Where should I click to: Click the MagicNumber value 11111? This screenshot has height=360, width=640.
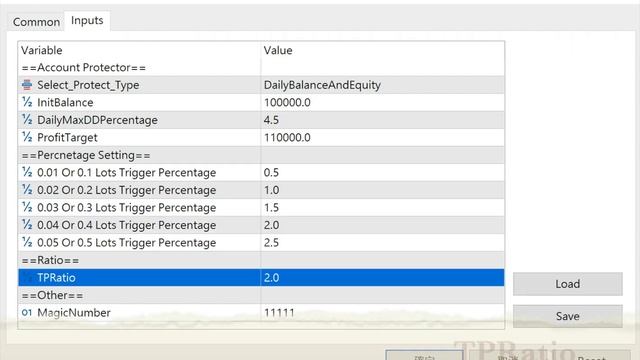pyautogui.click(x=382, y=313)
